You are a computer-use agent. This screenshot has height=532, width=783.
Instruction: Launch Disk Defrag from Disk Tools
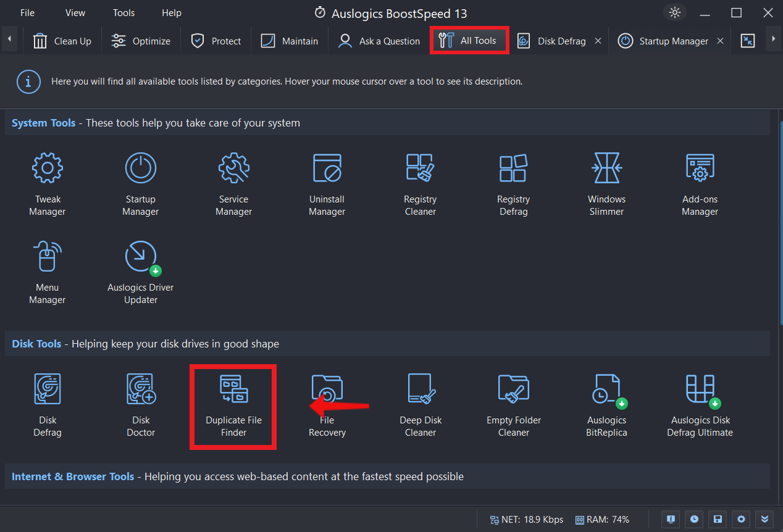click(48, 405)
